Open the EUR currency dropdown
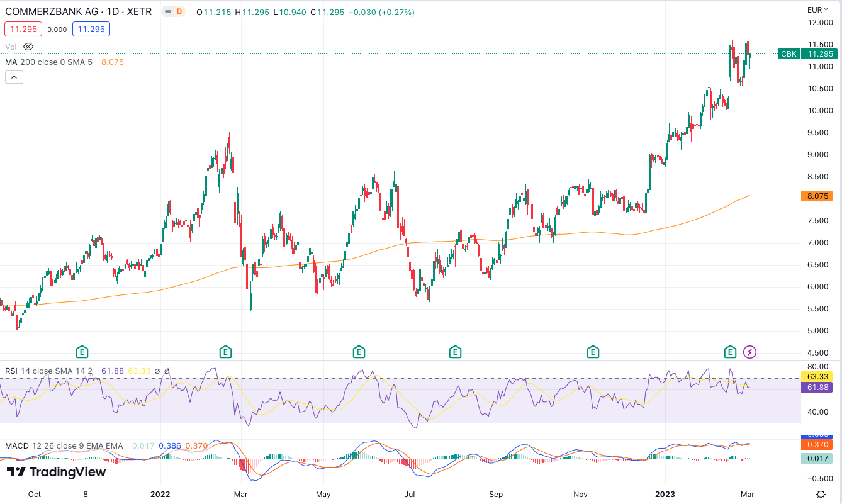842x504 pixels. click(x=817, y=9)
